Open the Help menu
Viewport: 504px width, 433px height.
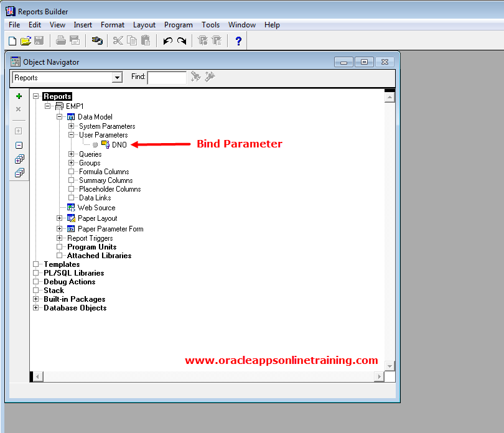[273, 25]
